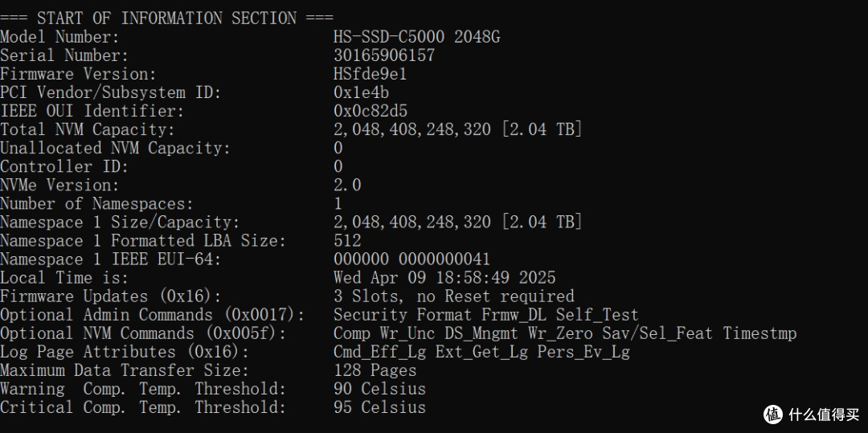Click the Total NVM Capacity value
Viewport: 868px width, 433px height.
click(458, 129)
